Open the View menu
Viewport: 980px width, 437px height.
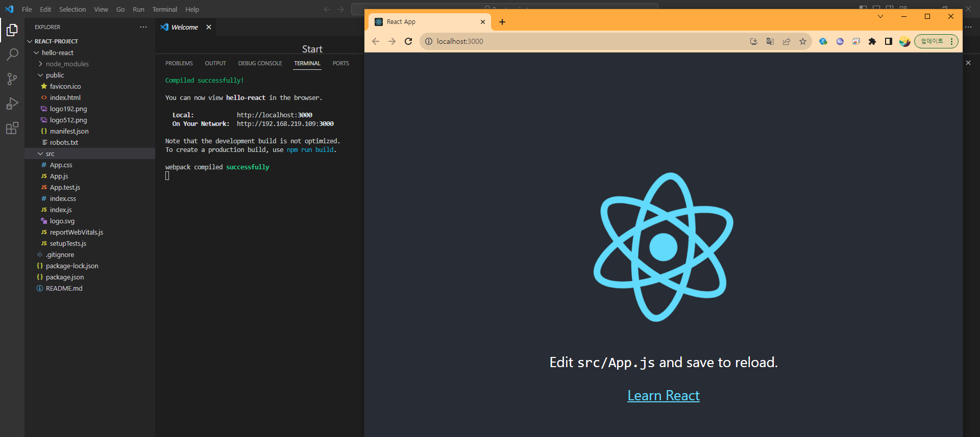[101, 9]
